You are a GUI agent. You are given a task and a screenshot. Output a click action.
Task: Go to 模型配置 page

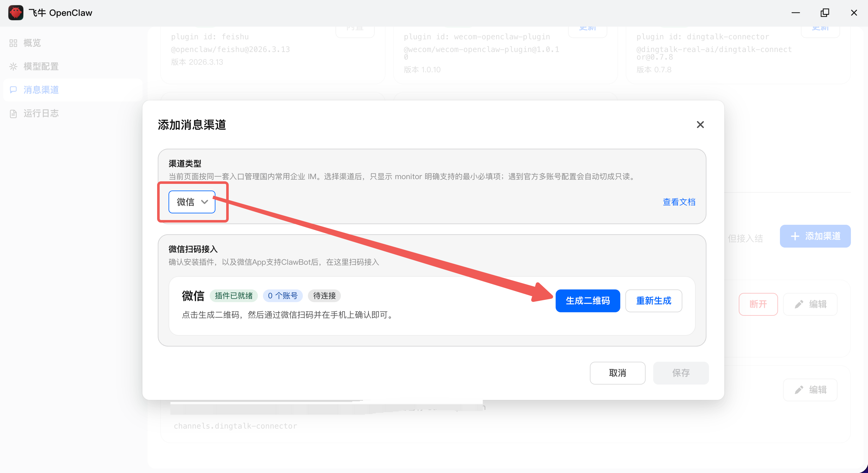[x=41, y=66]
